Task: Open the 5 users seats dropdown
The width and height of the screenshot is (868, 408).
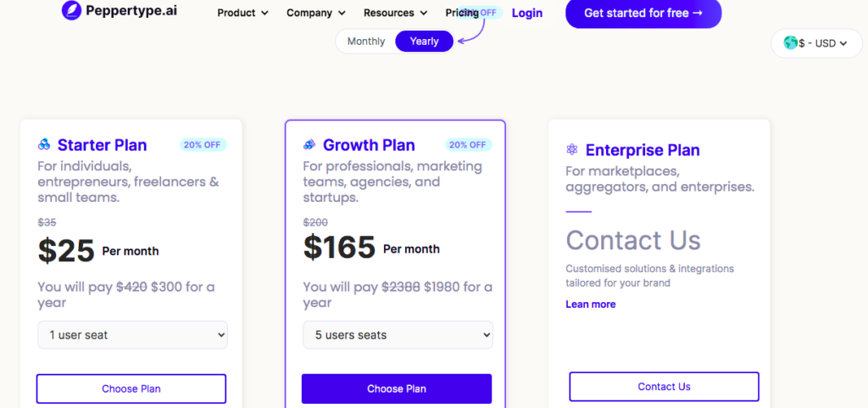Action: 398,335
